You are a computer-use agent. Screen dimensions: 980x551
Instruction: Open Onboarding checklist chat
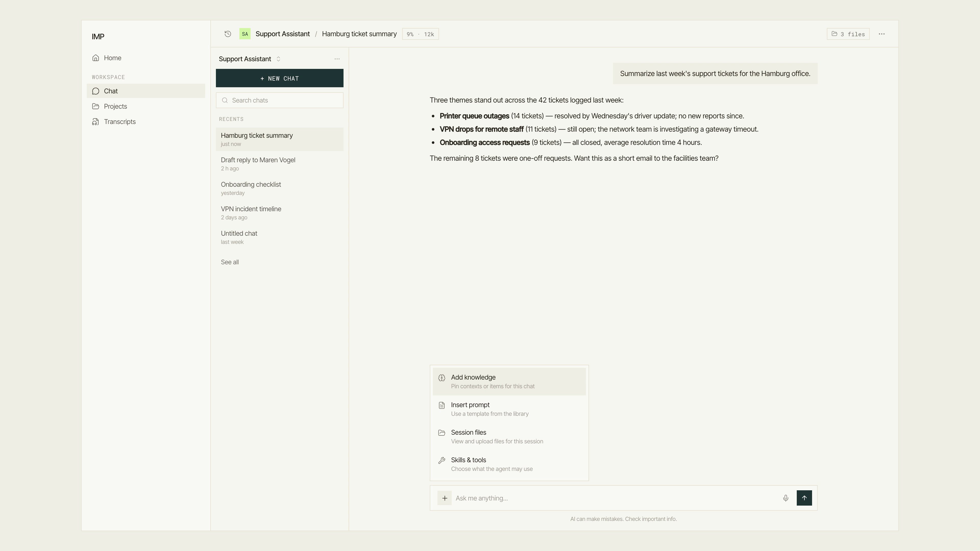[280, 188]
